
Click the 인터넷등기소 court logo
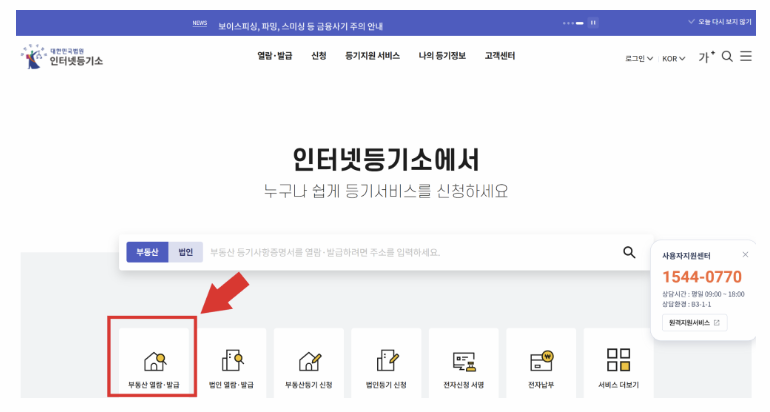62,56
